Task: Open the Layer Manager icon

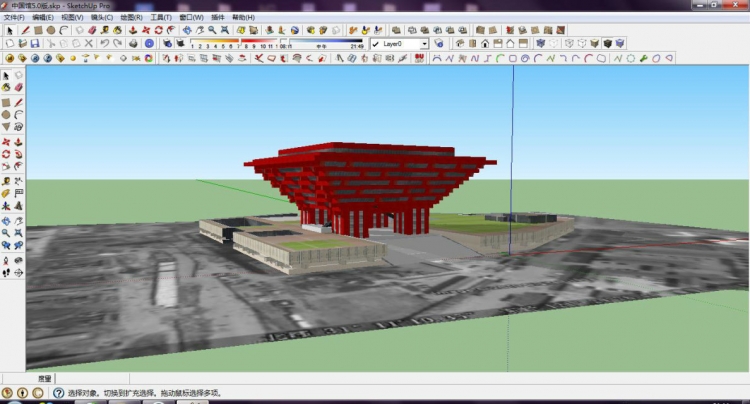Action: pyautogui.click(x=439, y=44)
